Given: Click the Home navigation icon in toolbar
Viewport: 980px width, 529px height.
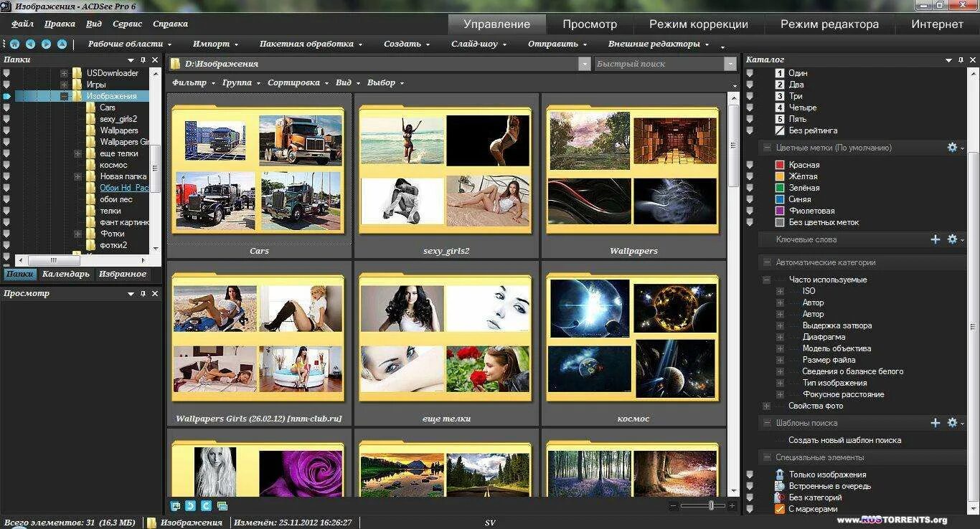Looking at the screenshot, I should 14,44.
